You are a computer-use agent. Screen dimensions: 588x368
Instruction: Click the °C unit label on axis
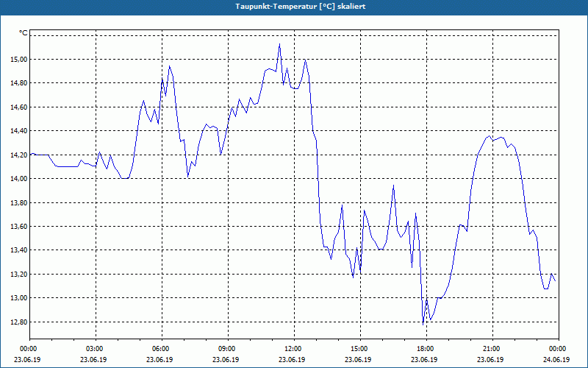coord(24,33)
